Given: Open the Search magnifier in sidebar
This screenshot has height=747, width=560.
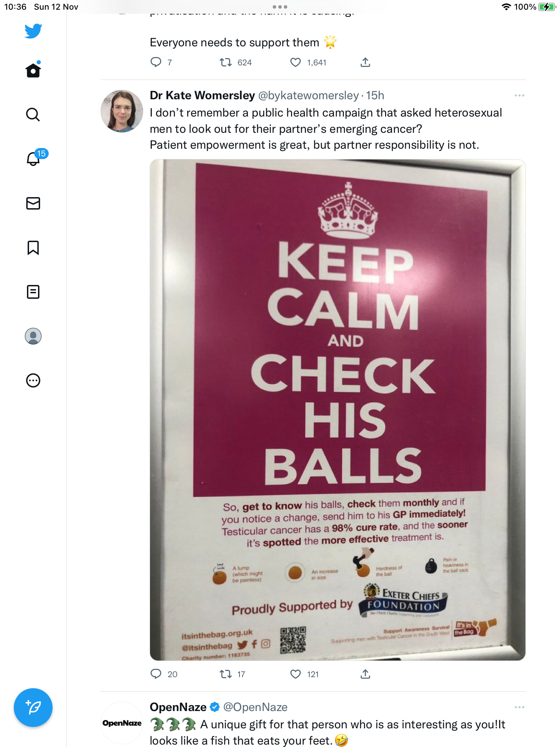Looking at the screenshot, I should [x=33, y=114].
